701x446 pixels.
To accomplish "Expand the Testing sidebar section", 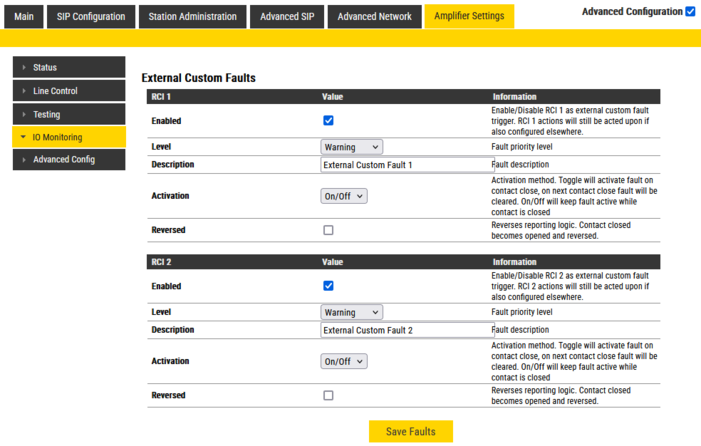I will click(x=68, y=114).
